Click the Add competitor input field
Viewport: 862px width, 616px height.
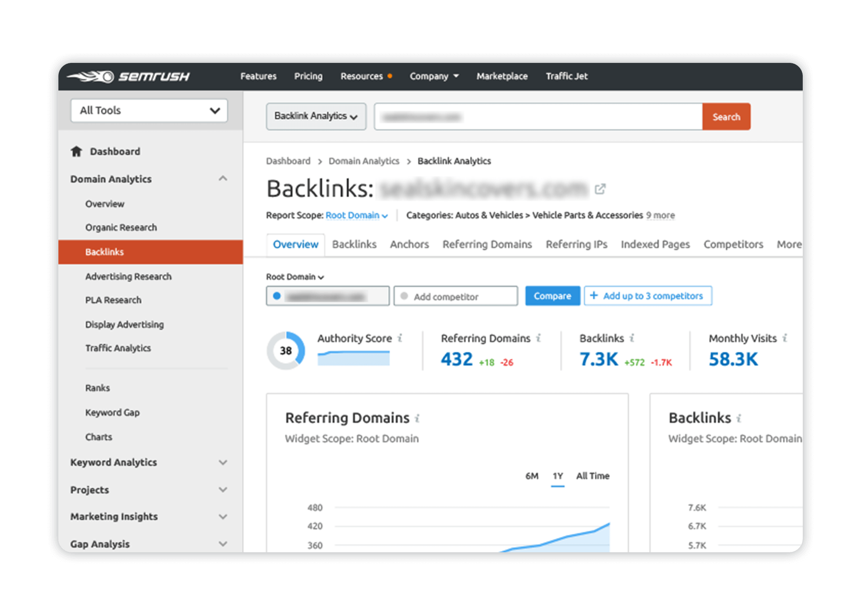click(455, 296)
